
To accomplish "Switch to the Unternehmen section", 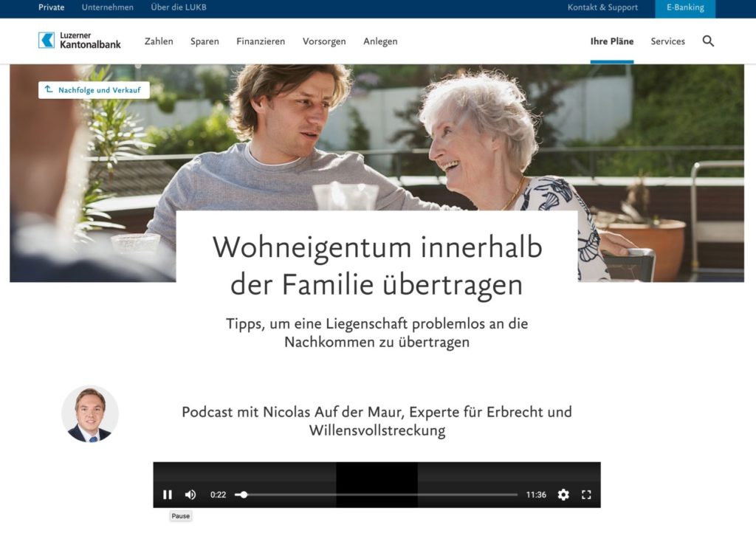I will point(108,7).
